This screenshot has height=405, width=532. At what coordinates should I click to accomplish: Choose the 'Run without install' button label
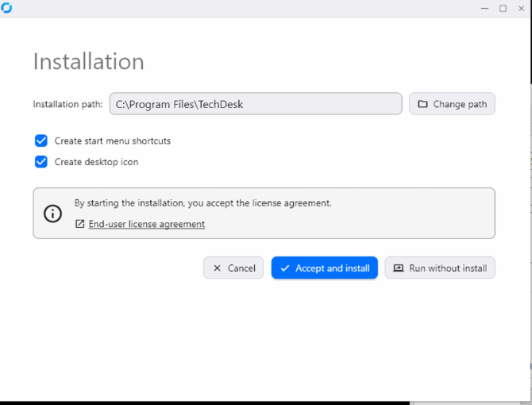[448, 268]
